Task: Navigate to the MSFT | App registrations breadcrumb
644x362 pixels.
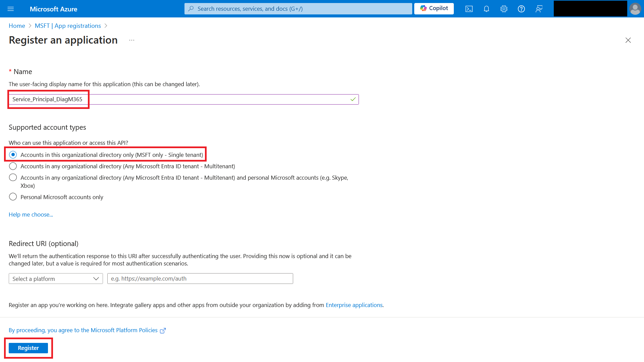Action: [x=68, y=26]
